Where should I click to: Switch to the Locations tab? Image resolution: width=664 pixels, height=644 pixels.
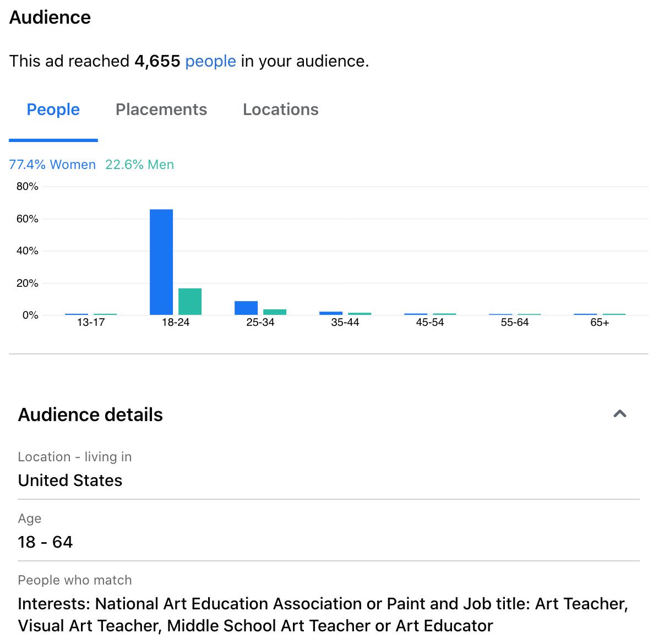coord(281,110)
